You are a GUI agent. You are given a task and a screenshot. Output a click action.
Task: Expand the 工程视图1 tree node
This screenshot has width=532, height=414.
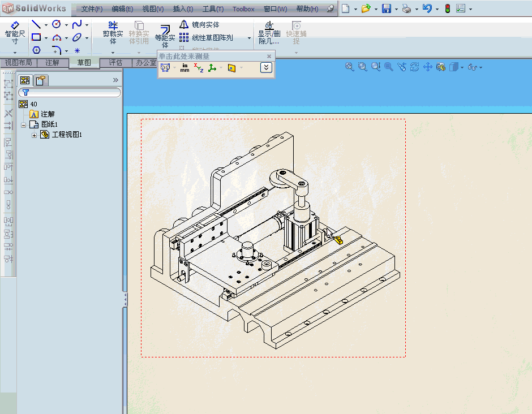[35, 135]
